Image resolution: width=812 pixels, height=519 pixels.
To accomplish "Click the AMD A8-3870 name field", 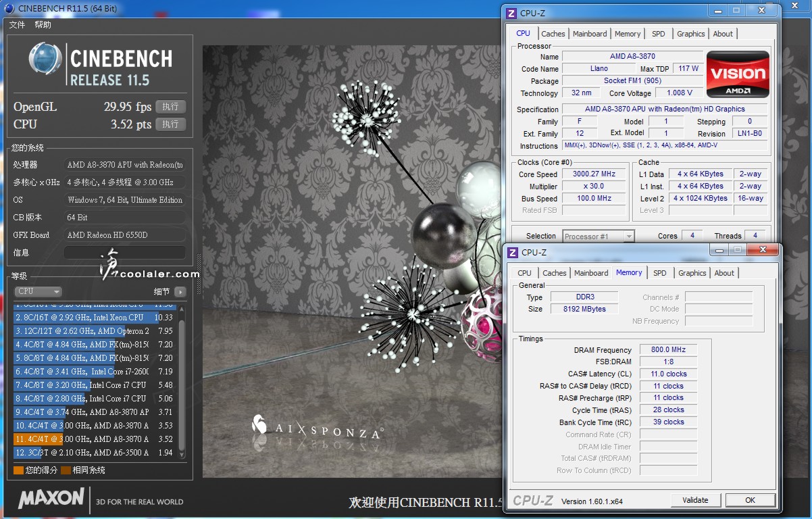I will [x=632, y=56].
